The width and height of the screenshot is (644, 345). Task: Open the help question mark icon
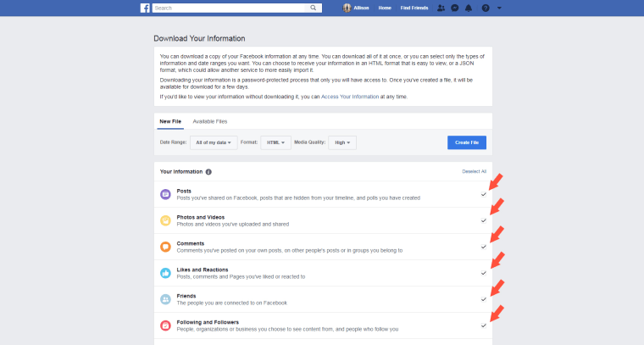(485, 8)
